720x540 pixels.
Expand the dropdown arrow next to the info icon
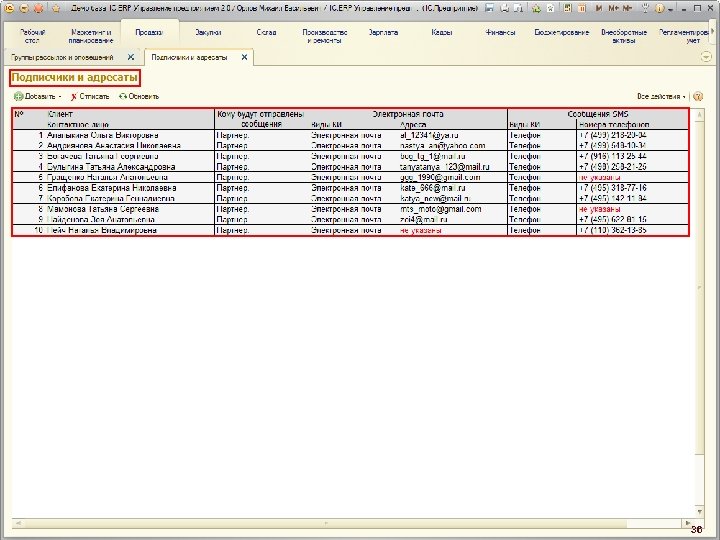click(x=670, y=8)
